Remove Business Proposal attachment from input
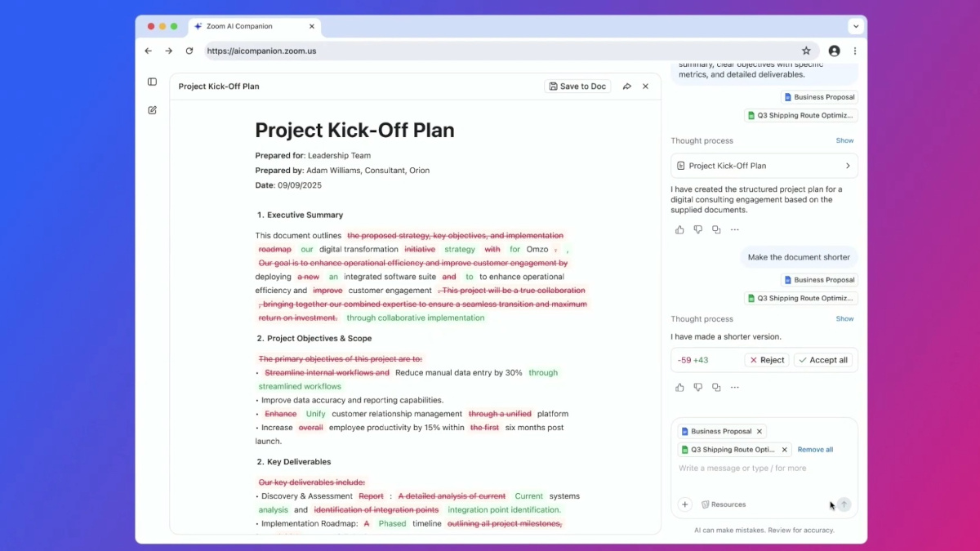980x551 pixels. pos(759,432)
